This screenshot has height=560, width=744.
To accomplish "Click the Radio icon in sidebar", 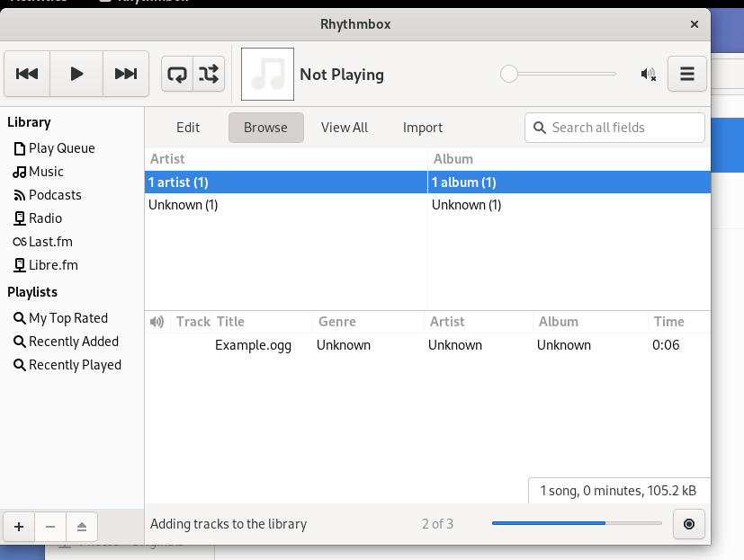I will pos(20,218).
